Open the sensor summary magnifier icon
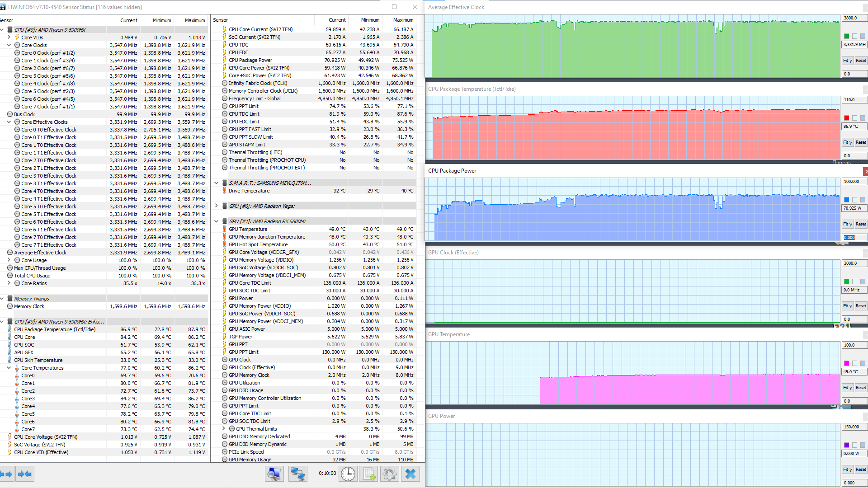This screenshot has height=488, width=868. pyautogui.click(x=274, y=474)
